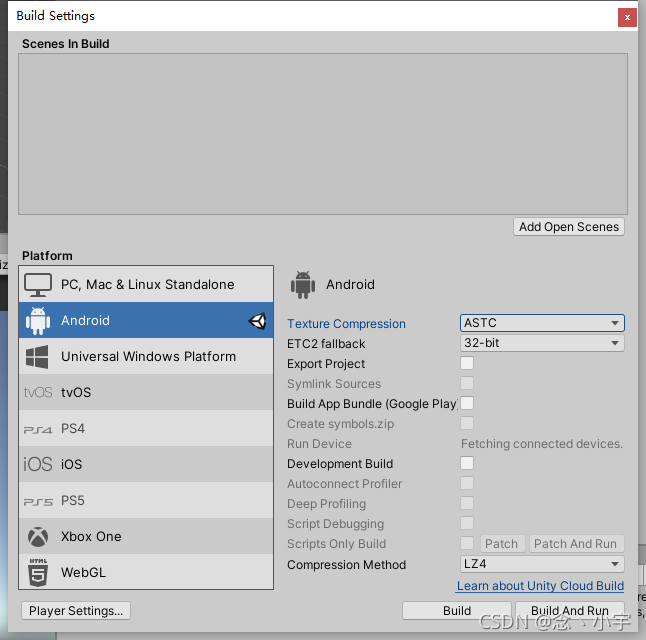Select Universal Windows Platform row
Image resolution: width=646 pixels, height=640 pixels.
pos(146,356)
